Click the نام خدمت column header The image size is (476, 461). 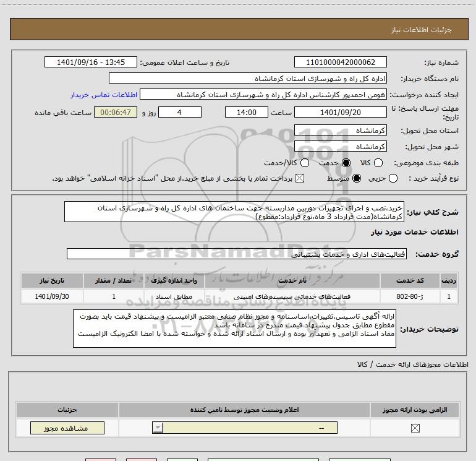pos(292,280)
